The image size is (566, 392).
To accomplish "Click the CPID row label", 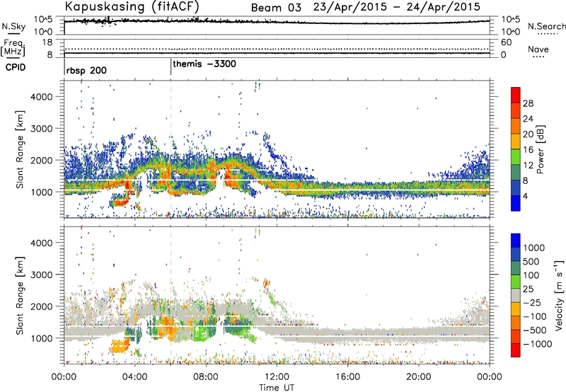I will point(16,67).
